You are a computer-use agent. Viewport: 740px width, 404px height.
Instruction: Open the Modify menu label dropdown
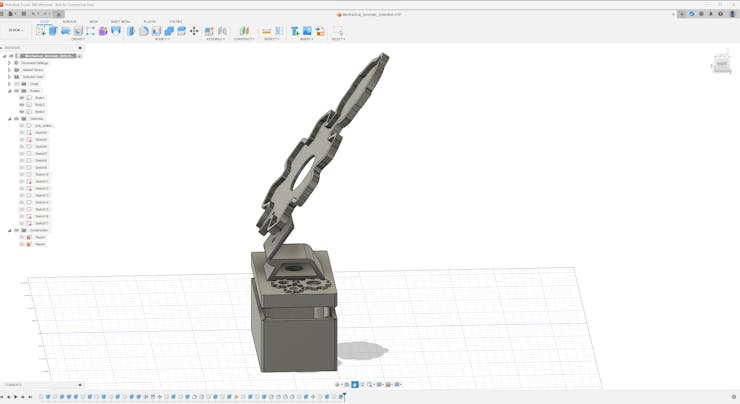click(x=162, y=39)
